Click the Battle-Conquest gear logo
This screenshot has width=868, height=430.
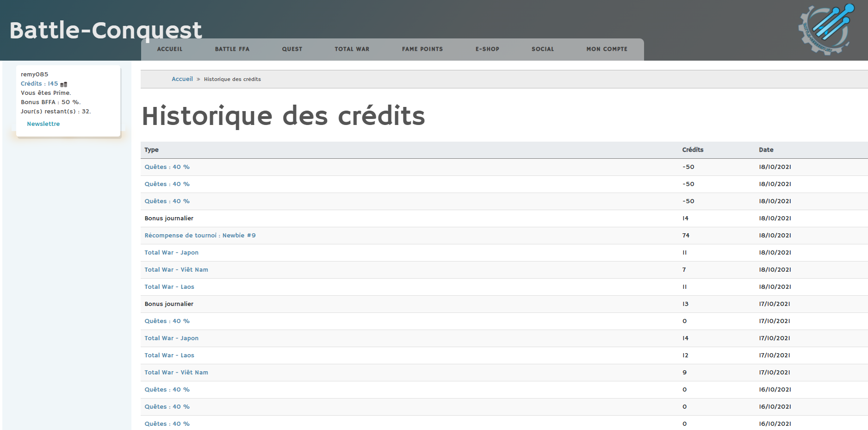[826, 29]
